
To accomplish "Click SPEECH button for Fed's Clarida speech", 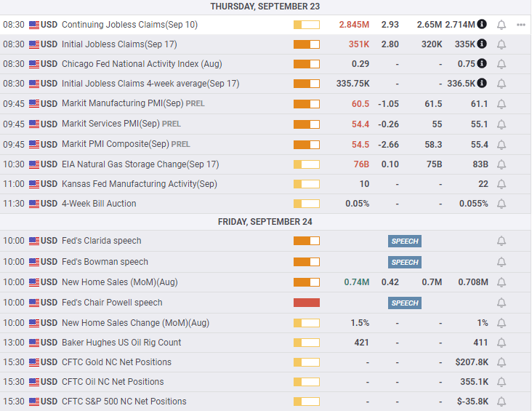I will (405, 241).
